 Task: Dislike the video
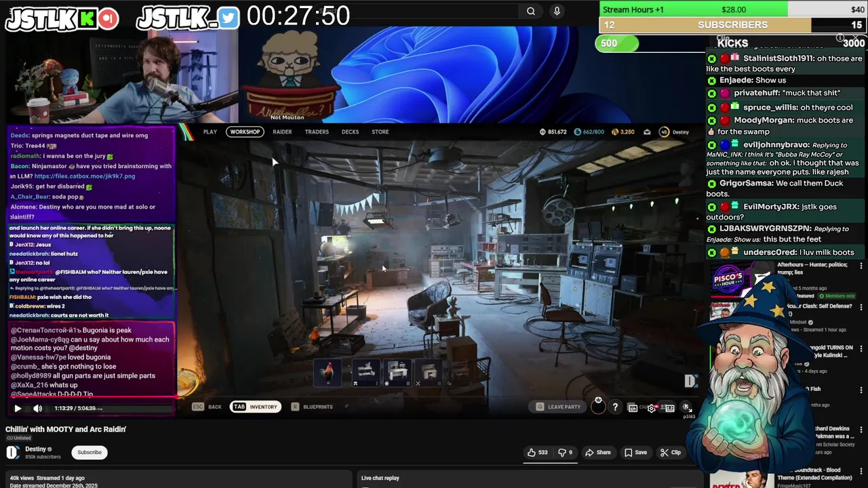pos(566,452)
